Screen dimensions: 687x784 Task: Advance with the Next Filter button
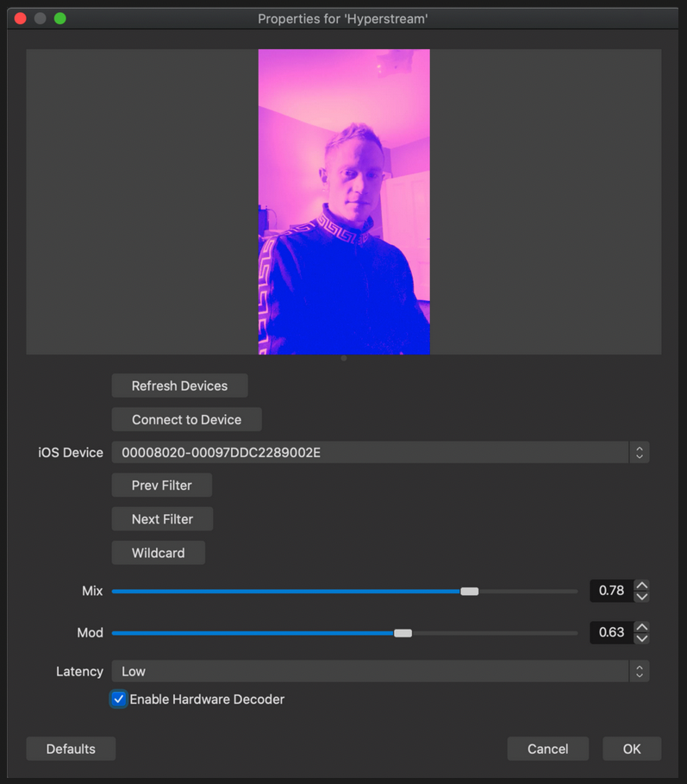pyautogui.click(x=162, y=519)
